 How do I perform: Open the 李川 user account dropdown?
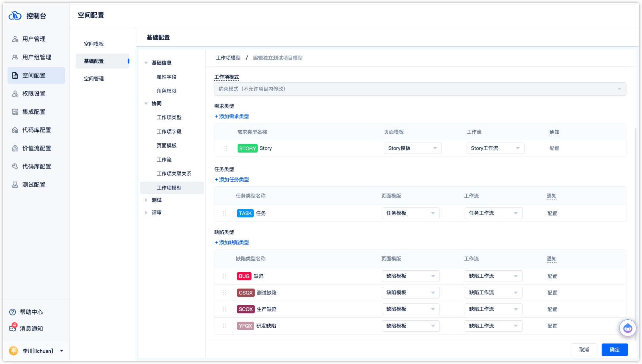pyautogui.click(x=62, y=351)
